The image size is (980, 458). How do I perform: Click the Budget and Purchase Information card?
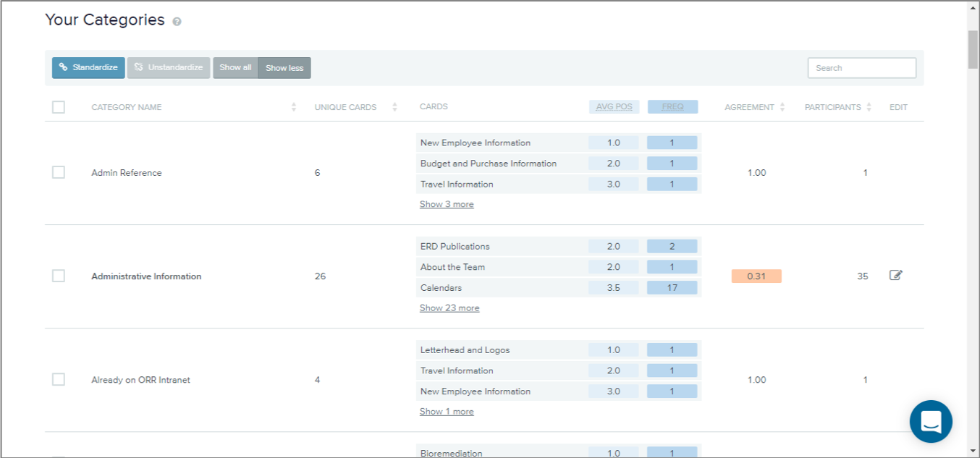pos(489,164)
